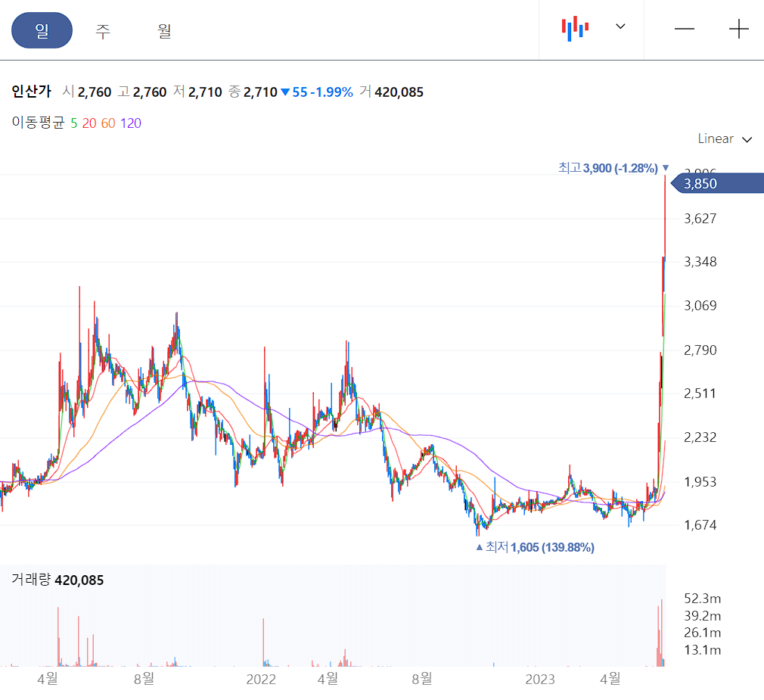Click the 3,627 price axis label

(700, 219)
